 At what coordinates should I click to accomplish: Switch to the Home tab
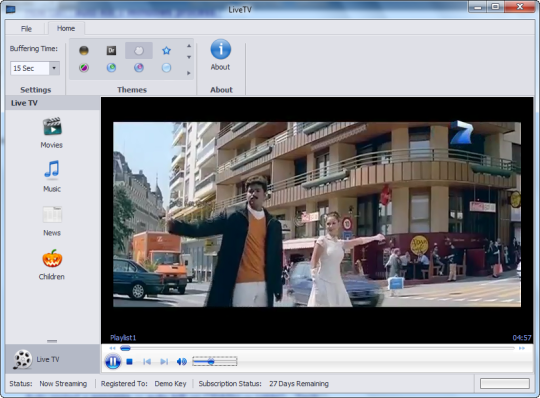pyautogui.click(x=66, y=28)
